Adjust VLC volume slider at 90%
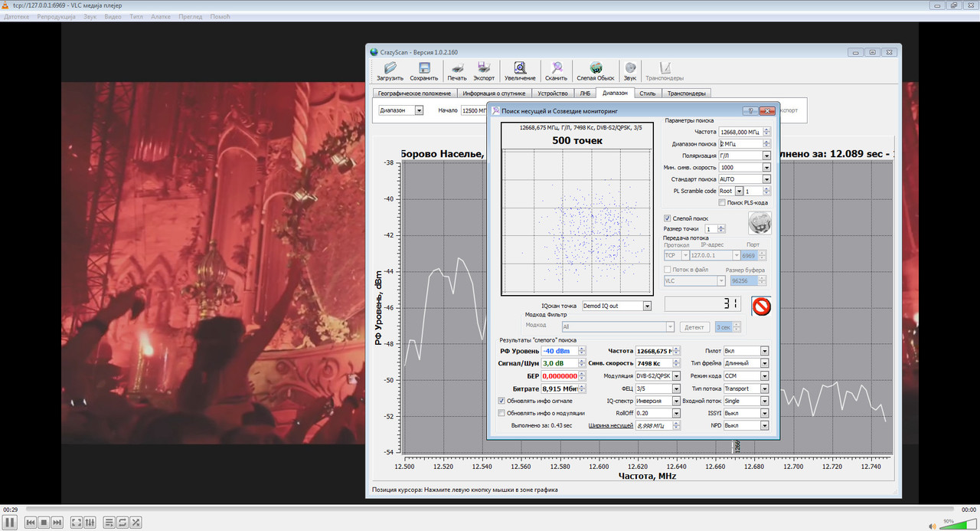Viewport: 980px width, 531px height. coord(957,525)
